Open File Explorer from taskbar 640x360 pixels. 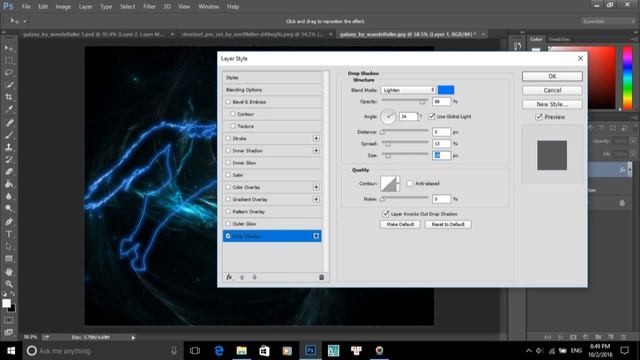click(242, 350)
